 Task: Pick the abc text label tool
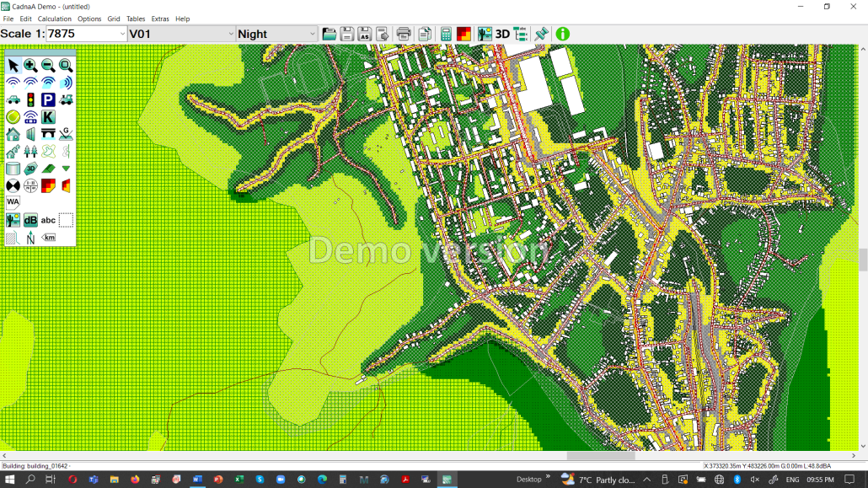click(48, 220)
